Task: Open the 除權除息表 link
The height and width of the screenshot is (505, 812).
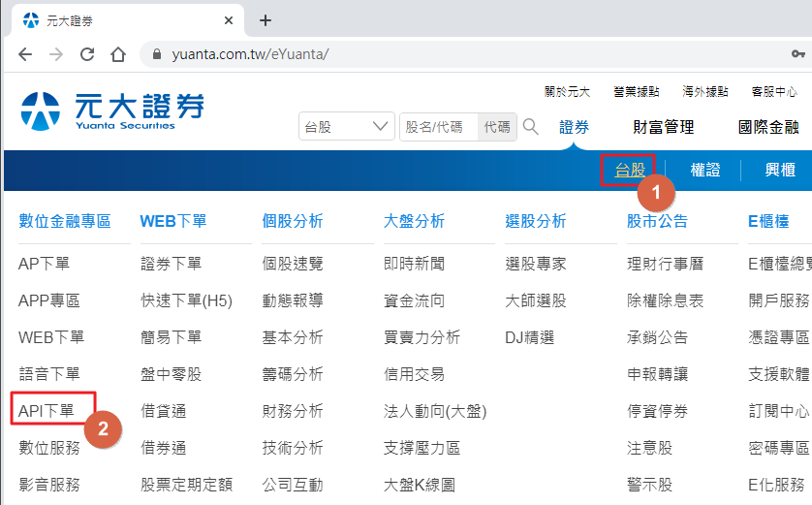Action: [666, 300]
